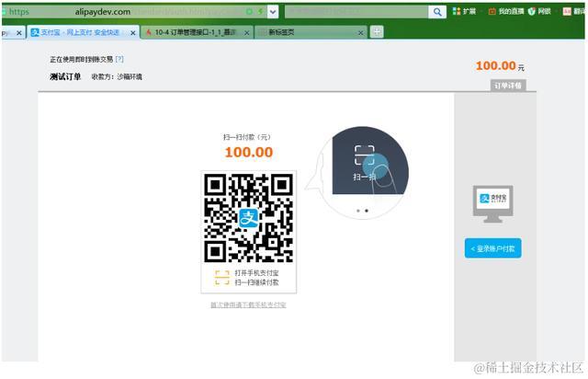588x379 pixels.
Task: Open the 我的直播 toolbar item
Action: [506, 11]
